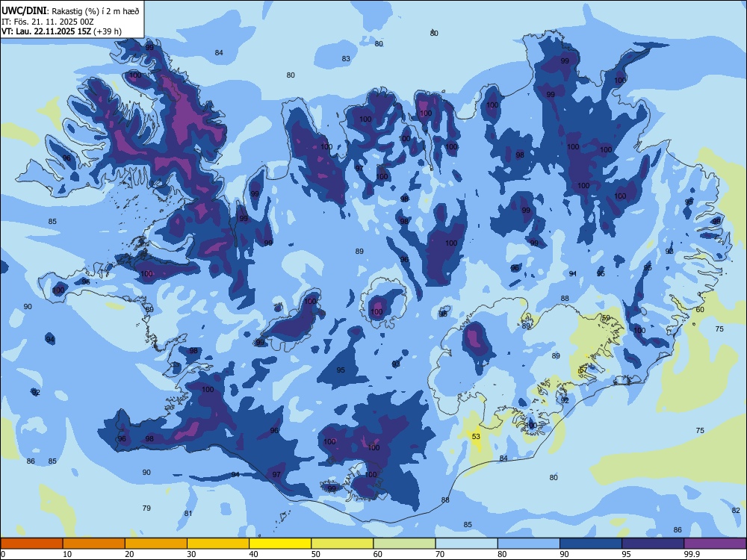
Task: Click the '53' humidity value on yellow area
Action: 476,436
